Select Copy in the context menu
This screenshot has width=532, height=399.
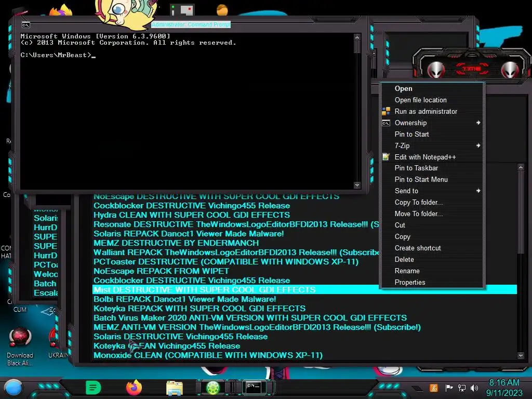click(432, 237)
